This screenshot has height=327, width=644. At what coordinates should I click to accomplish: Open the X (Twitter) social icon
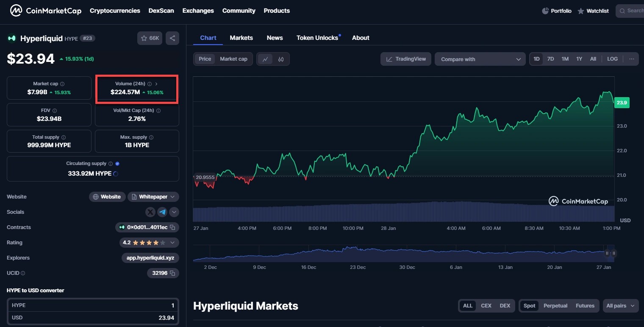[150, 212]
